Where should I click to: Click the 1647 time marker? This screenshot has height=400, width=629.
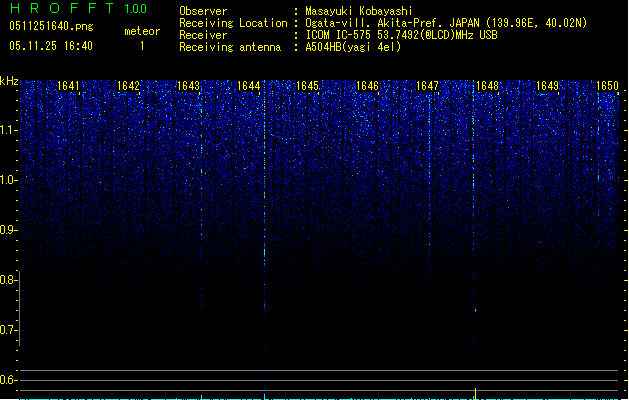[428, 86]
